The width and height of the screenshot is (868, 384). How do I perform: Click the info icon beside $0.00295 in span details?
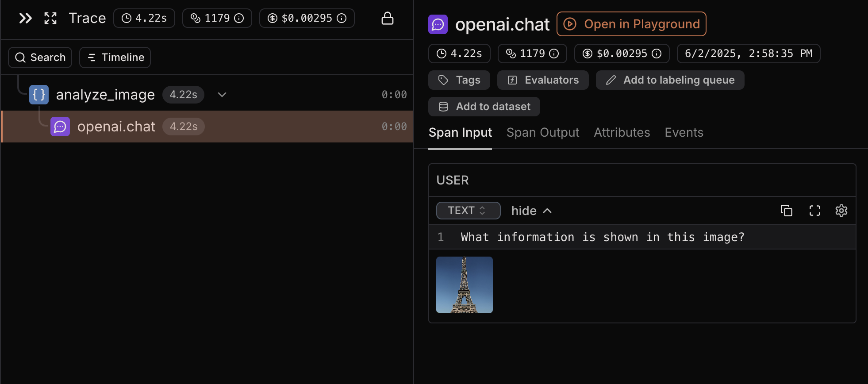point(657,54)
